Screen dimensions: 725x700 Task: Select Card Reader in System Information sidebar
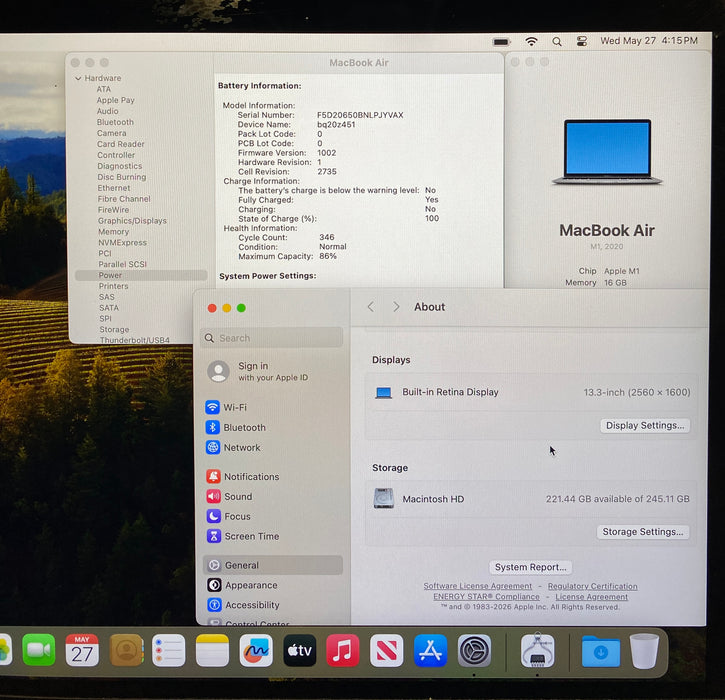[x=121, y=144]
